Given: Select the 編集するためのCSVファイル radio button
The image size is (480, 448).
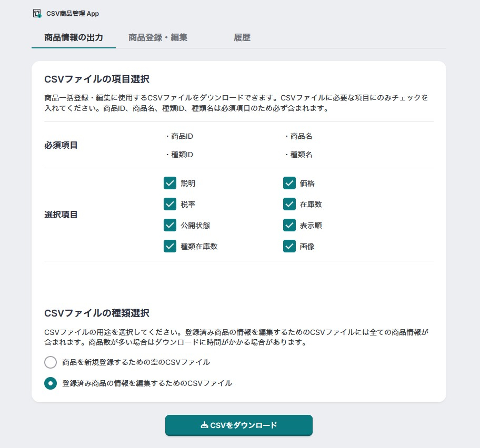Looking at the screenshot, I should coord(51,383).
